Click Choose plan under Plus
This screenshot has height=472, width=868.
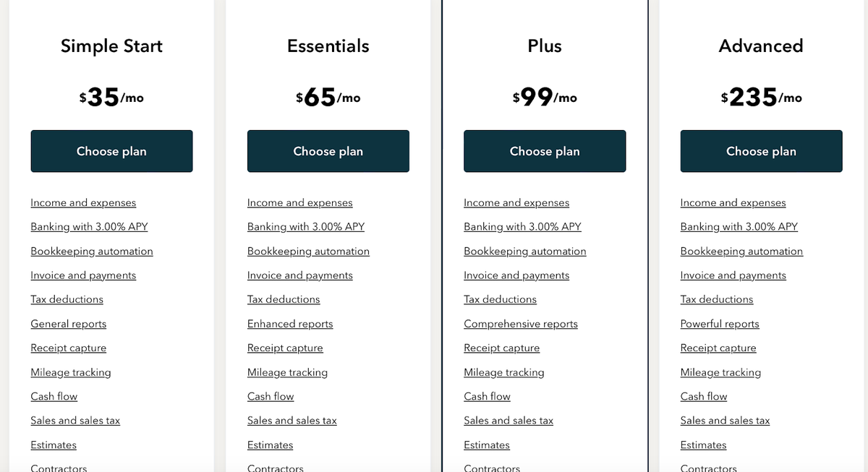[544, 151]
